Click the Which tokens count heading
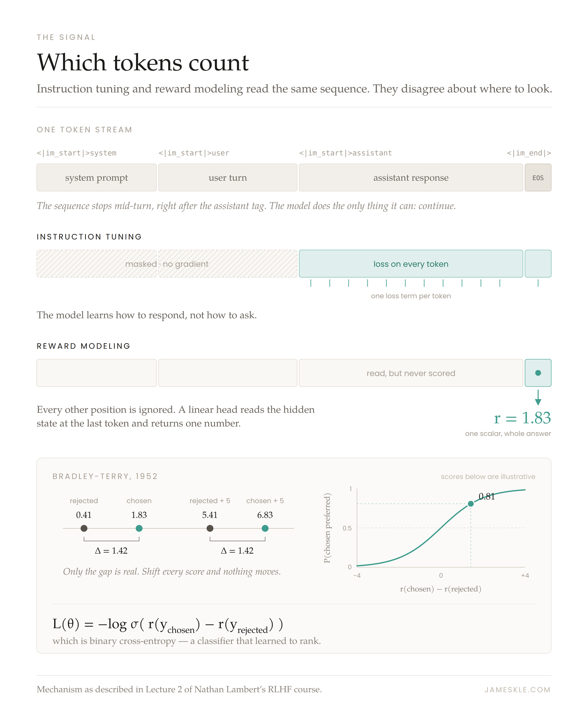Image resolution: width=588 pixels, height=709 pixels. click(143, 62)
